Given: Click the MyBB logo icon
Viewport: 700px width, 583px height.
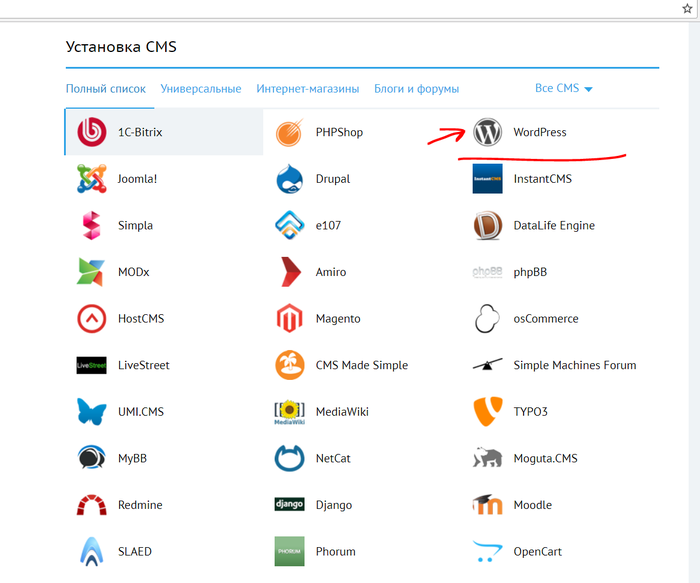Looking at the screenshot, I should 92,458.
